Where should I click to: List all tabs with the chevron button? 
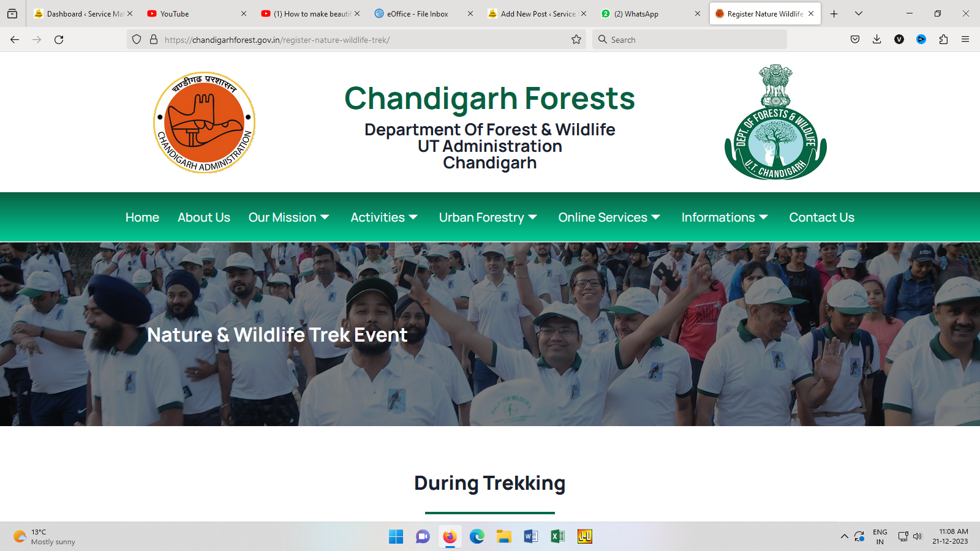859,13
